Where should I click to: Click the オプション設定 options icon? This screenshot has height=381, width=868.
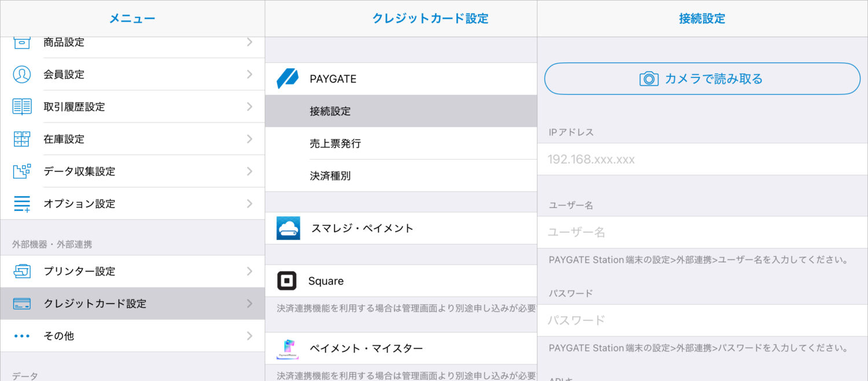21,204
